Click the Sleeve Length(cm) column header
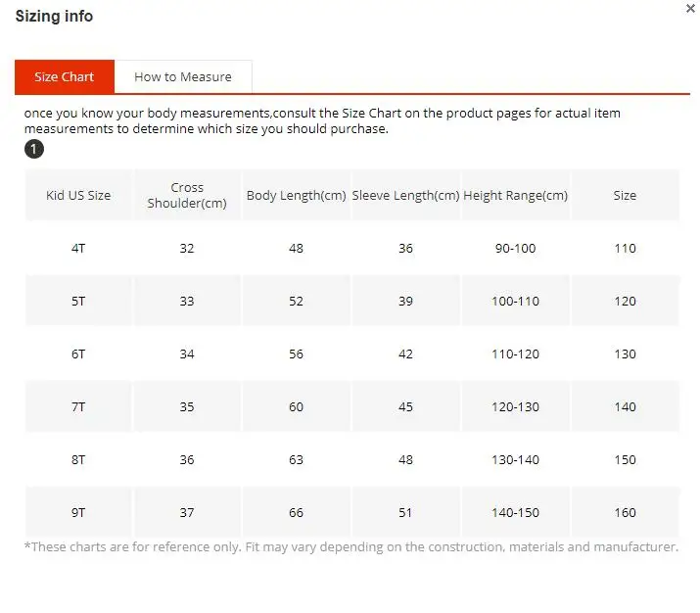 point(405,195)
